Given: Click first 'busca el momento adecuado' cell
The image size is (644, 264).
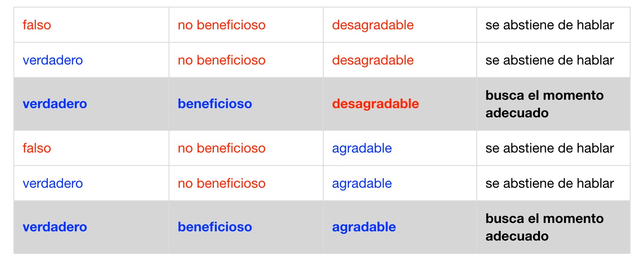Looking at the screenshot, I should (544, 104).
